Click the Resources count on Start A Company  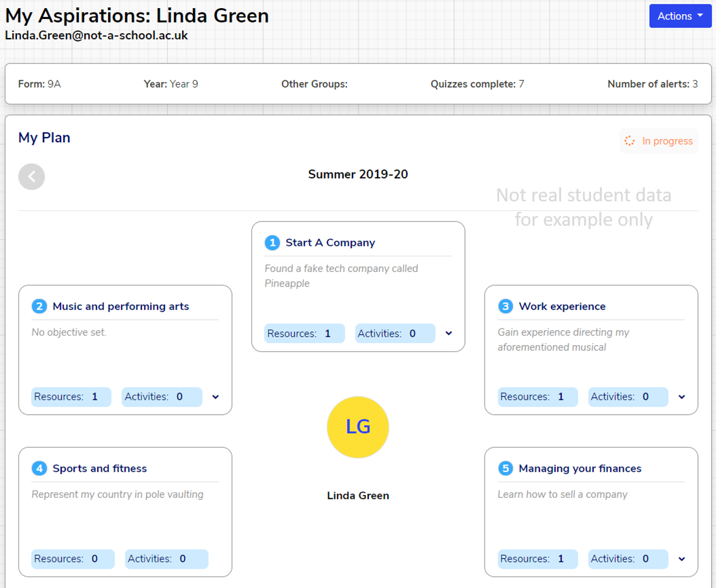[304, 333]
